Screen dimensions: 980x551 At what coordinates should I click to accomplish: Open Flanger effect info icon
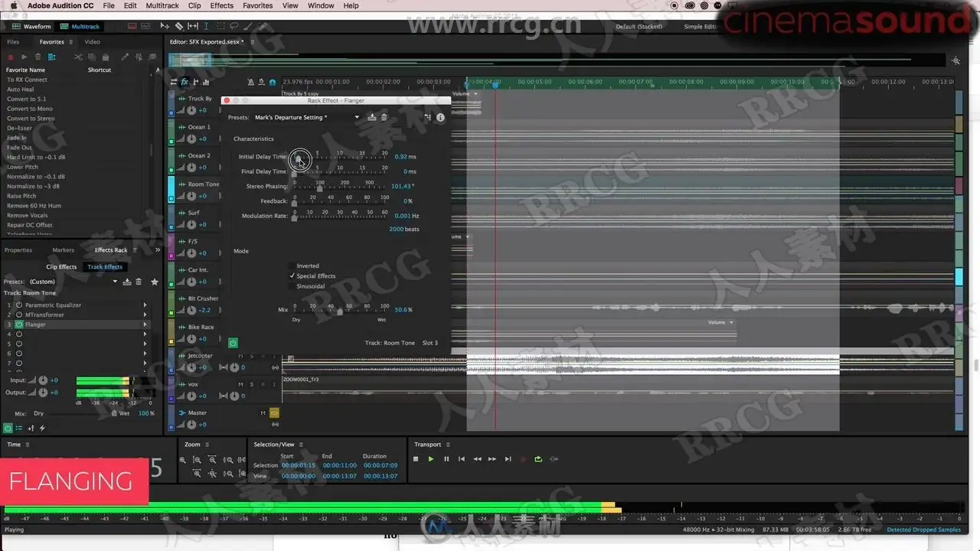click(x=440, y=117)
